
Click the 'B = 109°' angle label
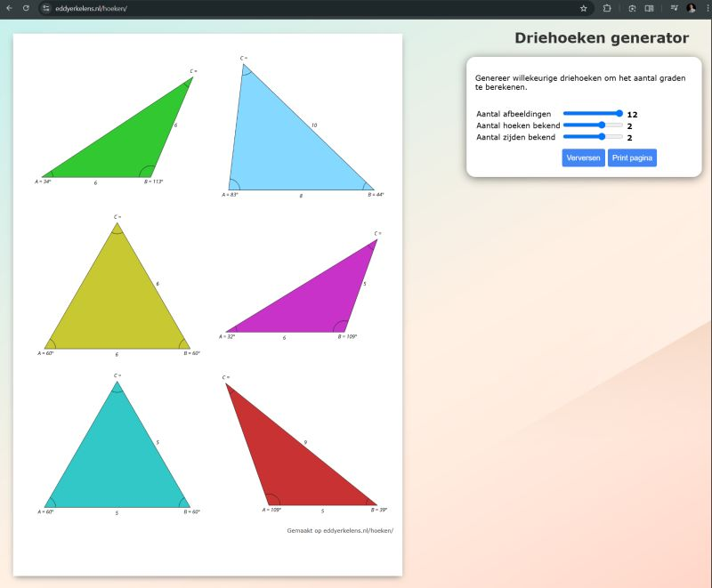347,336
